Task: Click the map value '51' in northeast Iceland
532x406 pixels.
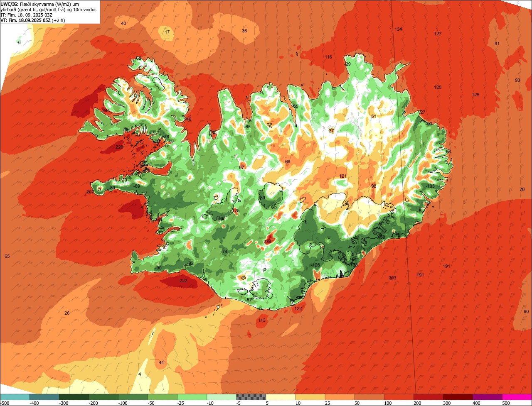Action: [x=373, y=117]
